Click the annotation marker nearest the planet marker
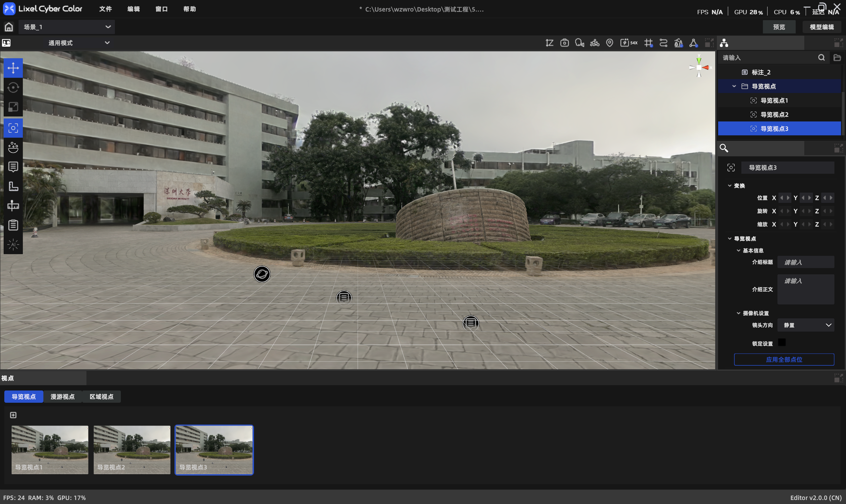 point(344,298)
